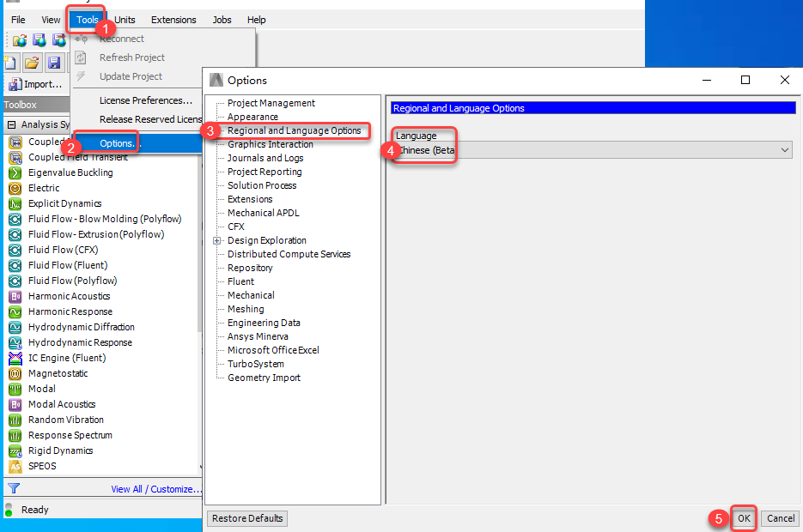Click the Fluid Flow (Fluent) system icon
This screenshot has height=532, width=803.
pyautogui.click(x=15, y=265)
